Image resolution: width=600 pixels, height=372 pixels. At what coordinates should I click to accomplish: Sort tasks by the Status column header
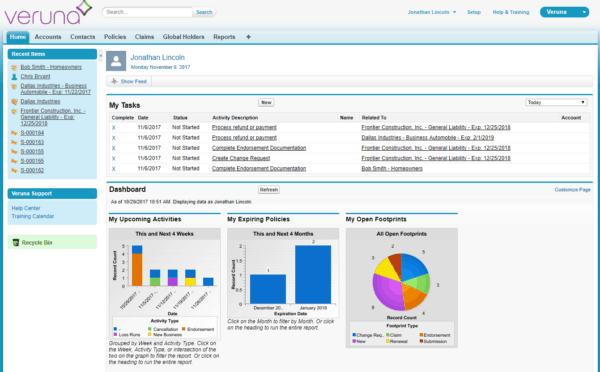[x=180, y=118]
